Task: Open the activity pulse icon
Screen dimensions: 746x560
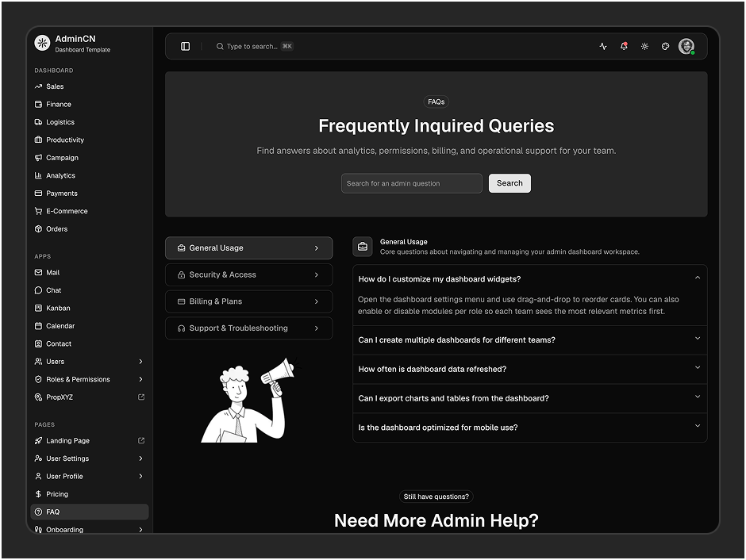Action: 603,46
